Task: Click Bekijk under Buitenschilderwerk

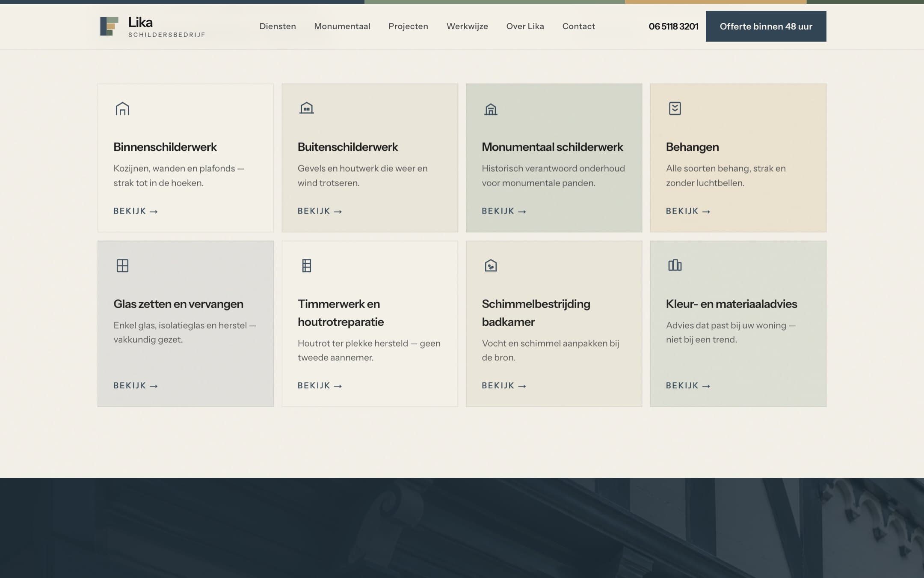Action: (320, 211)
